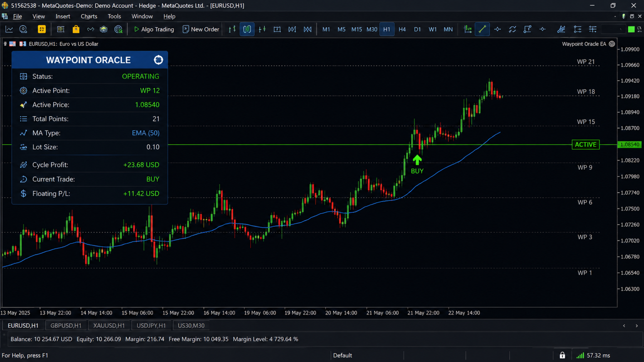The height and width of the screenshot is (362, 644).
Task: Click the circular arrows cycle tool icon
Action: pyautogui.click(x=512, y=29)
